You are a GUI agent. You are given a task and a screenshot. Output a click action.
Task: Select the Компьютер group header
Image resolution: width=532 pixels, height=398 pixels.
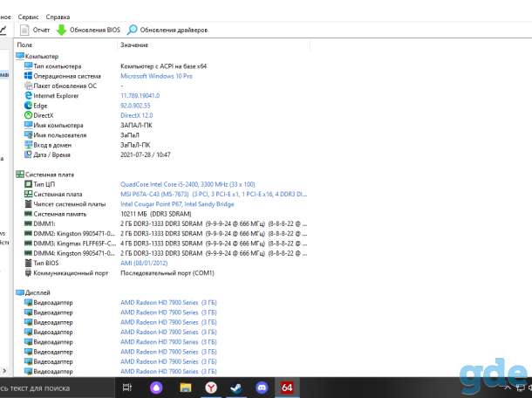(x=38, y=57)
